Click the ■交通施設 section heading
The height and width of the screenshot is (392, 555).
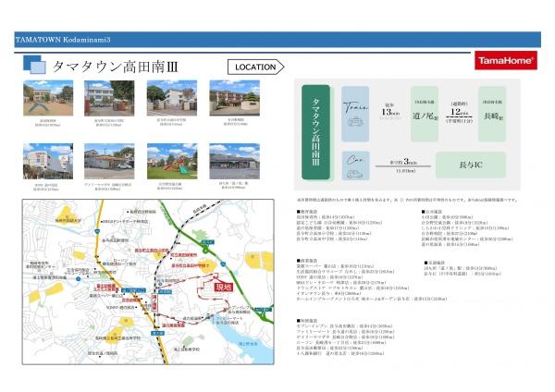[x=434, y=263]
